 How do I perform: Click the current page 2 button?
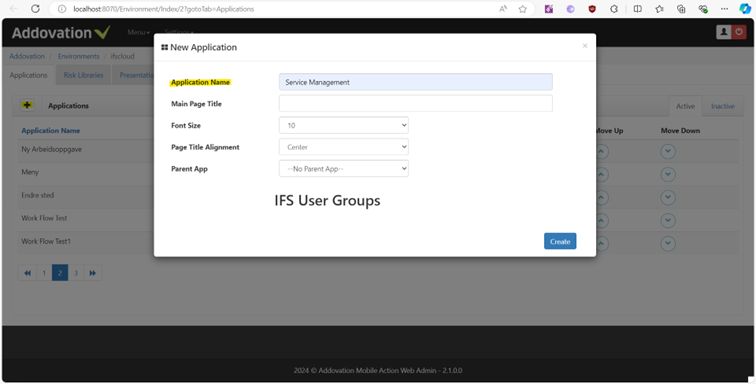pos(60,273)
